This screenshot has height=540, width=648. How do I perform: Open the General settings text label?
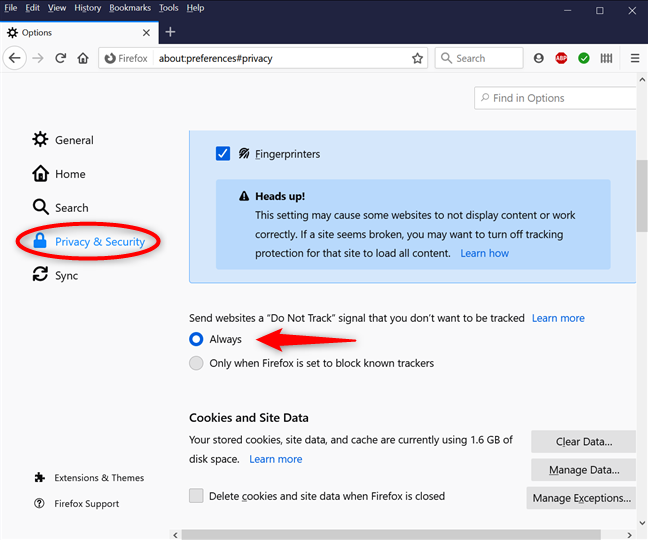click(x=74, y=140)
